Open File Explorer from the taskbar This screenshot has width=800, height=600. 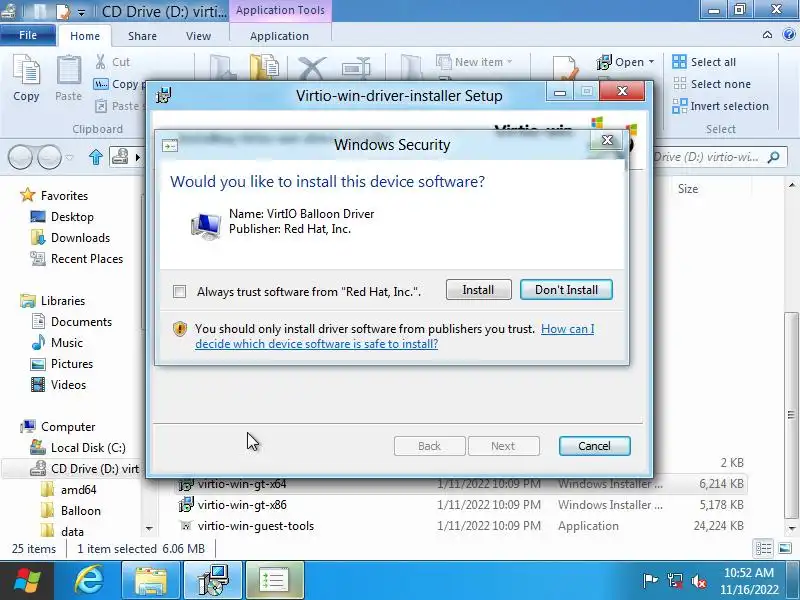(x=151, y=581)
